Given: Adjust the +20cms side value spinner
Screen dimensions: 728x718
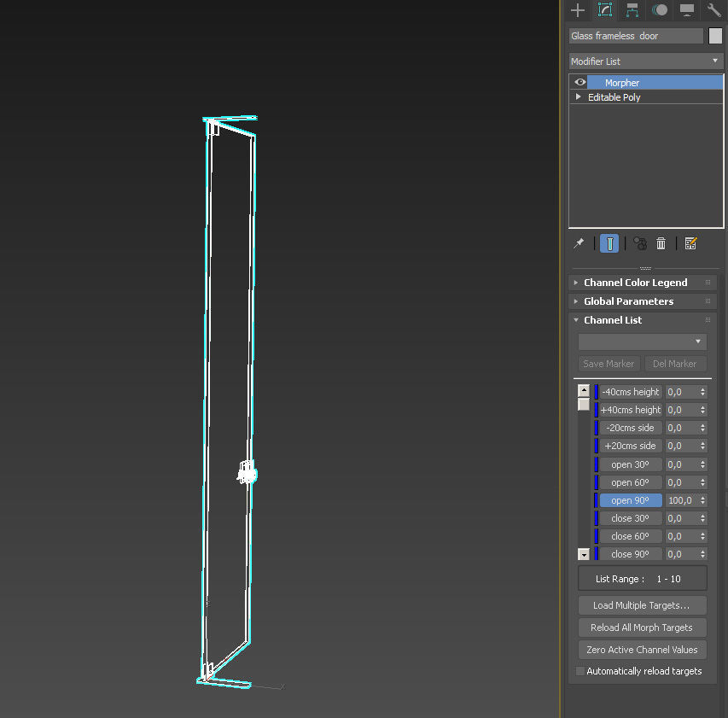Looking at the screenshot, I should [x=702, y=446].
